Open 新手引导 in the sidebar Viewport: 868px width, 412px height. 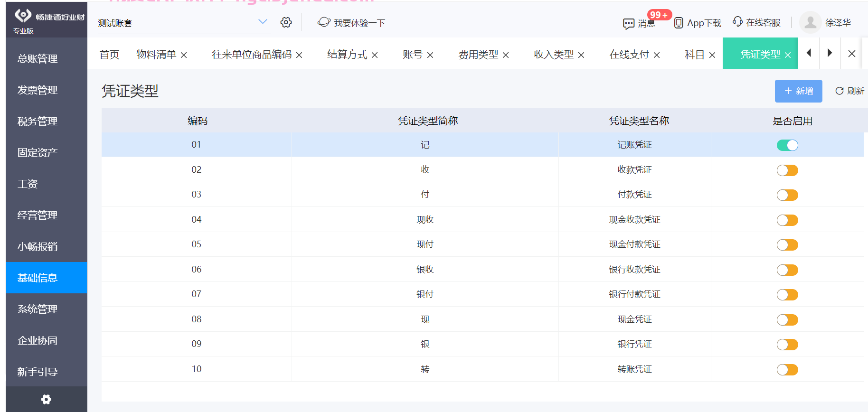47,372
